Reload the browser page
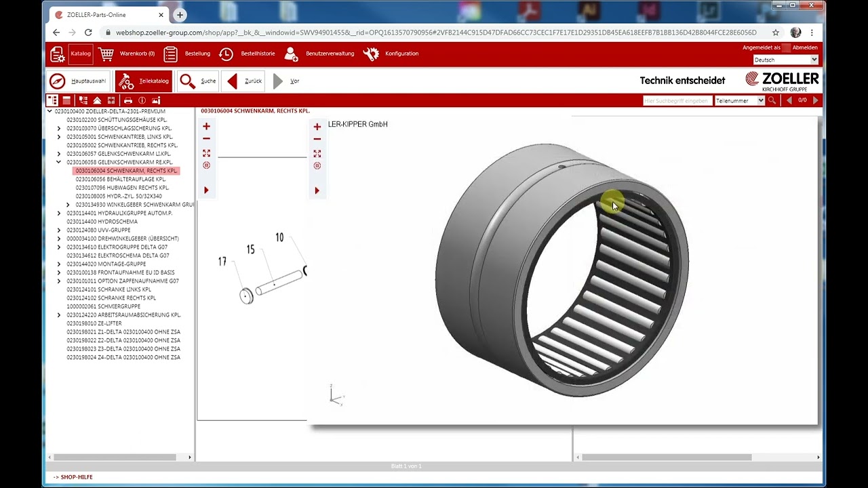This screenshot has width=868, height=488. click(x=88, y=33)
